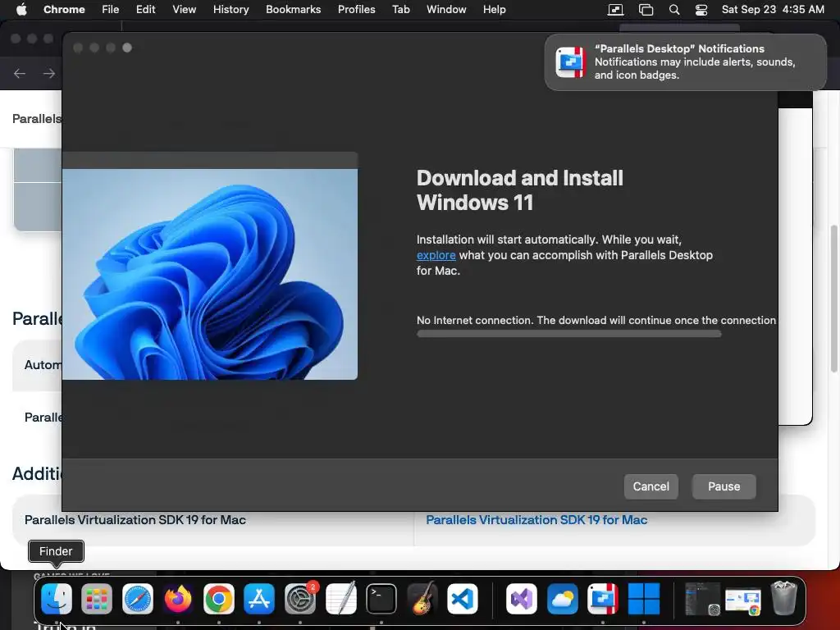Open the Tab menu

coord(400,9)
